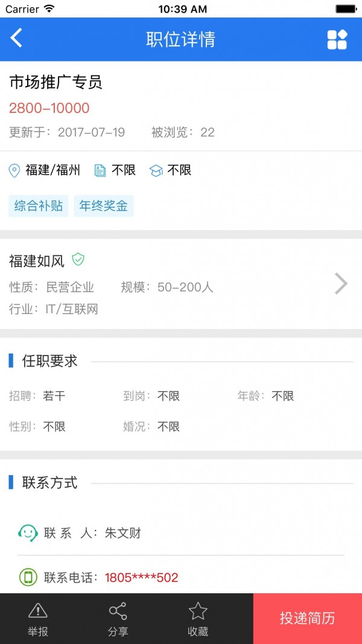Tap the back arrow to return
362x644 pixels.
pyautogui.click(x=15, y=39)
